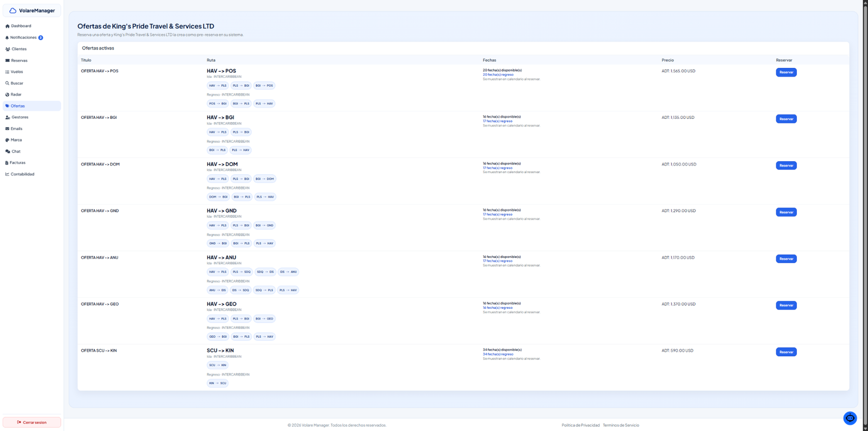The height and width of the screenshot is (431, 868).
Task: Book the HAV -> GND offer
Action: [786, 212]
